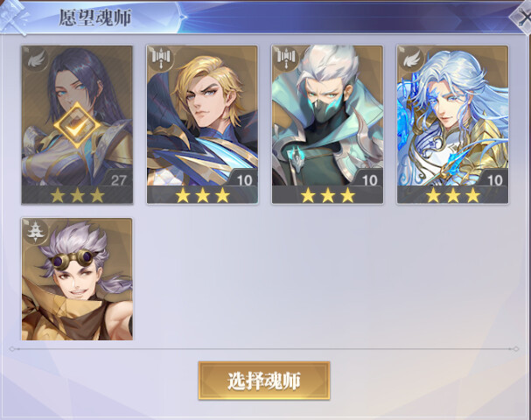Click the wing icon on dark-haired woman card
Viewport: 531px width, 420px height.
tap(36, 59)
